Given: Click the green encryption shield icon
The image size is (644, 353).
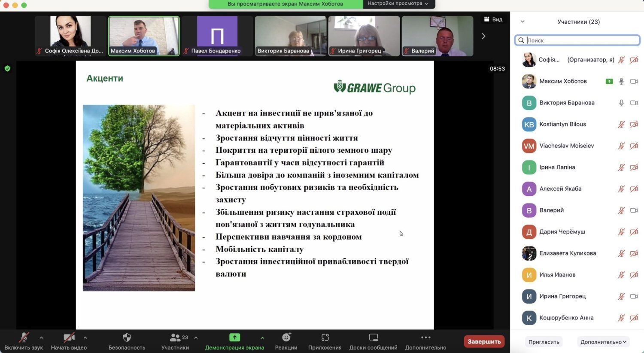Looking at the screenshot, I should click(7, 68).
